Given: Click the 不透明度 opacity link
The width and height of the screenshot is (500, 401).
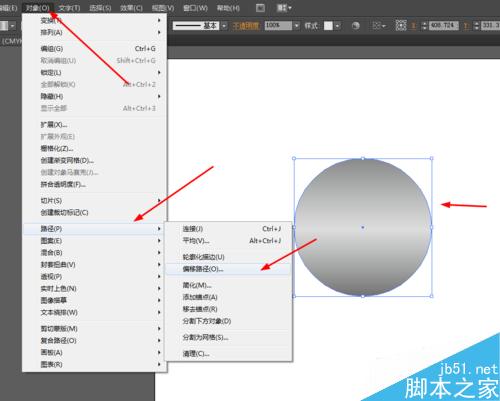Looking at the screenshot, I should (246, 26).
